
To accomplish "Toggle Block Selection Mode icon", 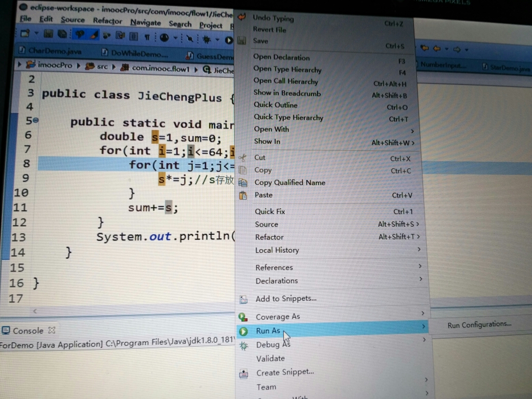I will coord(134,36).
